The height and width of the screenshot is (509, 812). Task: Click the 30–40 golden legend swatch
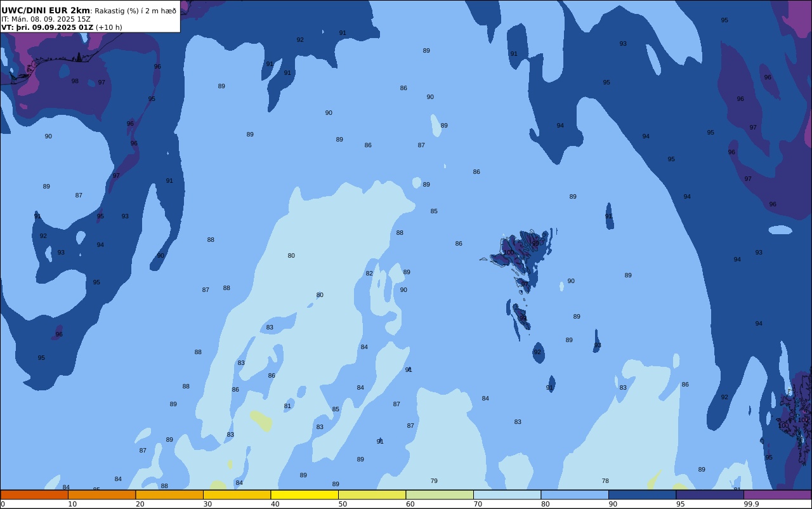tap(237, 494)
